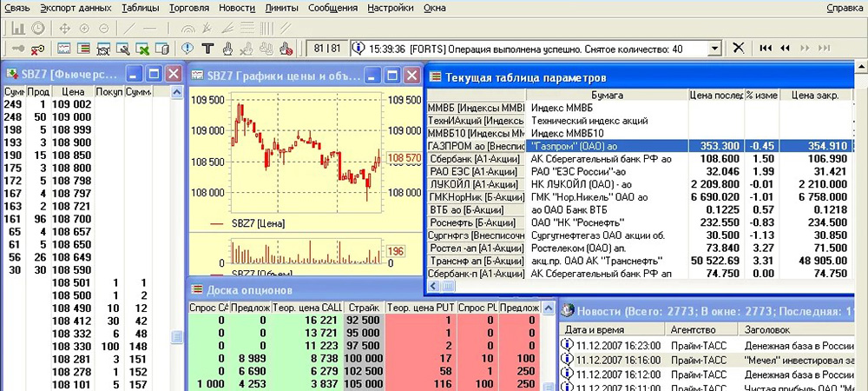Click the bar chart icon in top toolbar

(18, 28)
